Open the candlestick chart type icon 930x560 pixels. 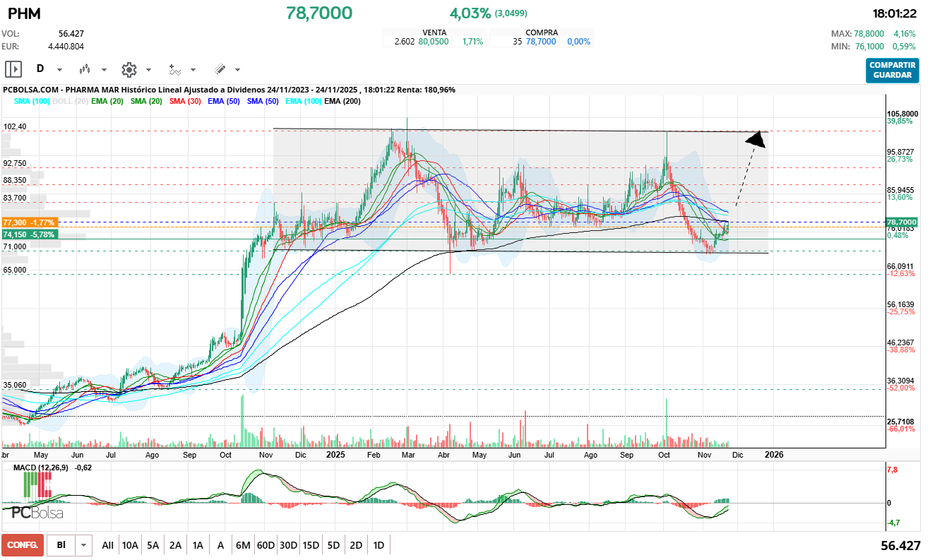point(85,69)
